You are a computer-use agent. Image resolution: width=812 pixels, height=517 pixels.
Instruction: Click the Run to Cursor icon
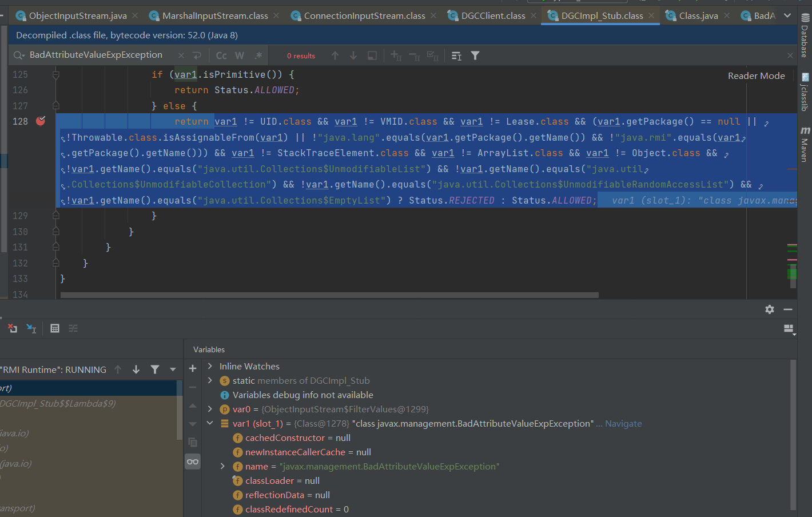(x=31, y=328)
